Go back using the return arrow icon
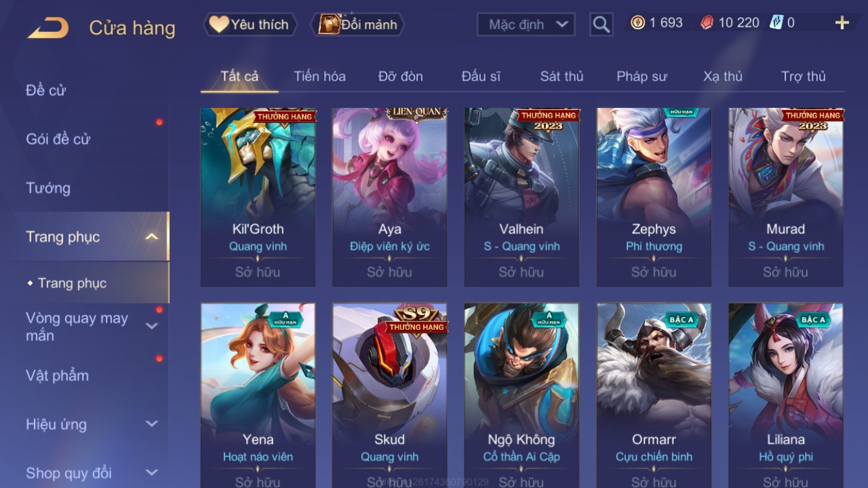Viewport: 868px width, 488px height. click(x=47, y=27)
